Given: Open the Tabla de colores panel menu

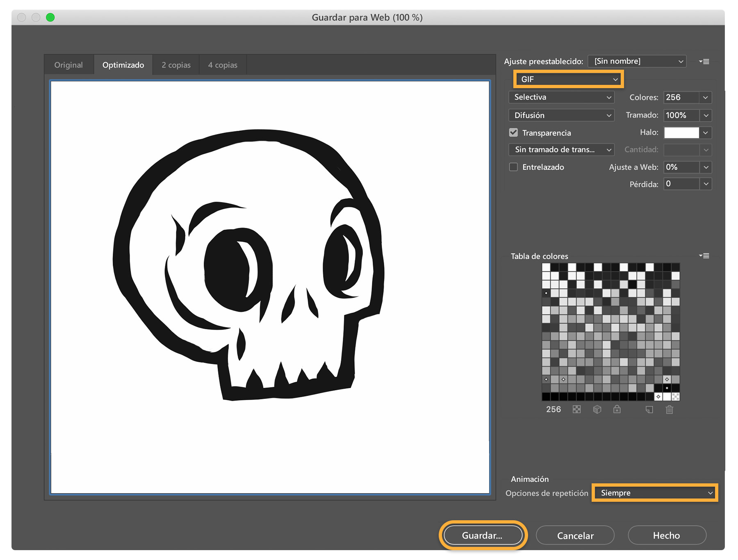Looking at the screenshot, I should 704,256.
